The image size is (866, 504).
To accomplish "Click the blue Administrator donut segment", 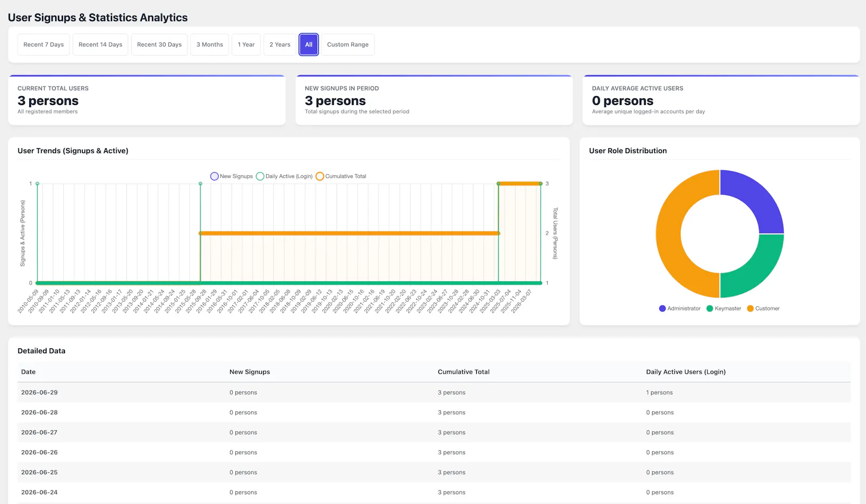I will tap(757, 197).
